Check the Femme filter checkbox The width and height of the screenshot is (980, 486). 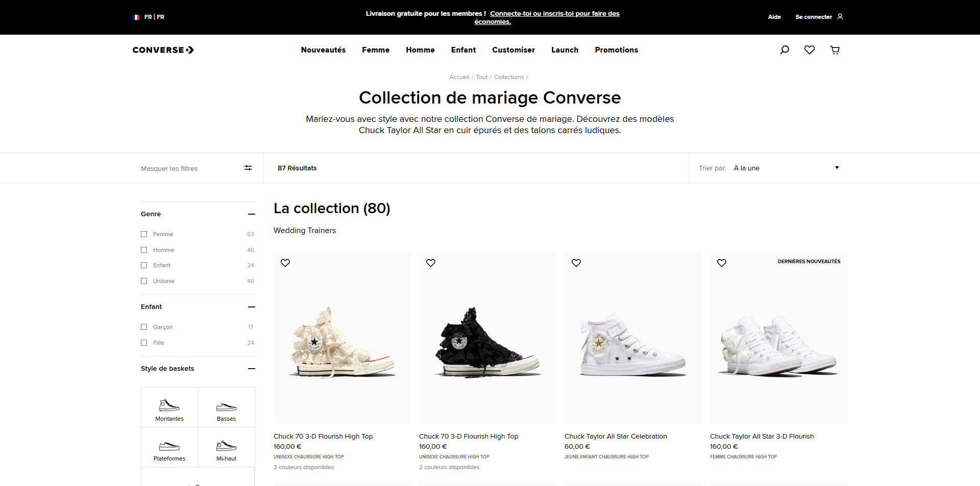144,234
